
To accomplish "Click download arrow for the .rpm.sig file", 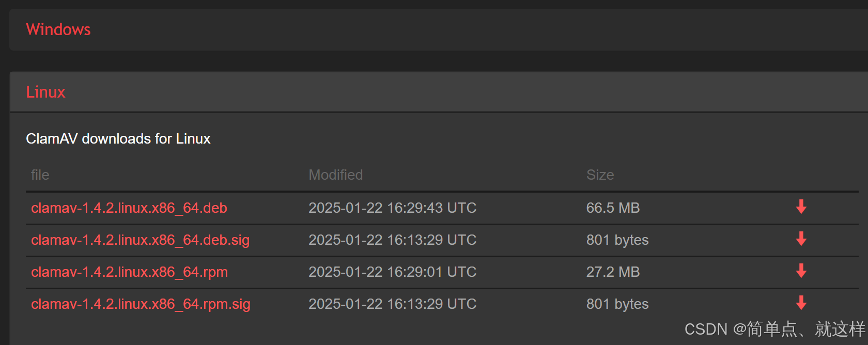I will pos(801,303).
